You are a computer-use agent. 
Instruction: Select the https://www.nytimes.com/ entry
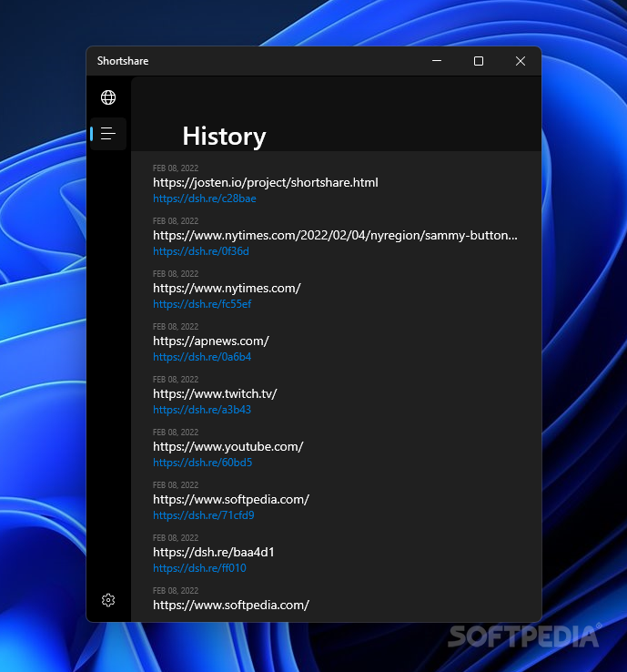coord(227,288)
